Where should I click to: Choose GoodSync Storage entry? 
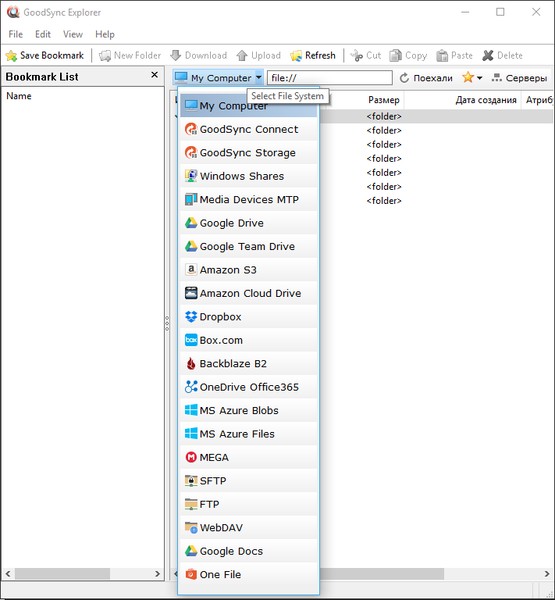(x=248, y=153)
